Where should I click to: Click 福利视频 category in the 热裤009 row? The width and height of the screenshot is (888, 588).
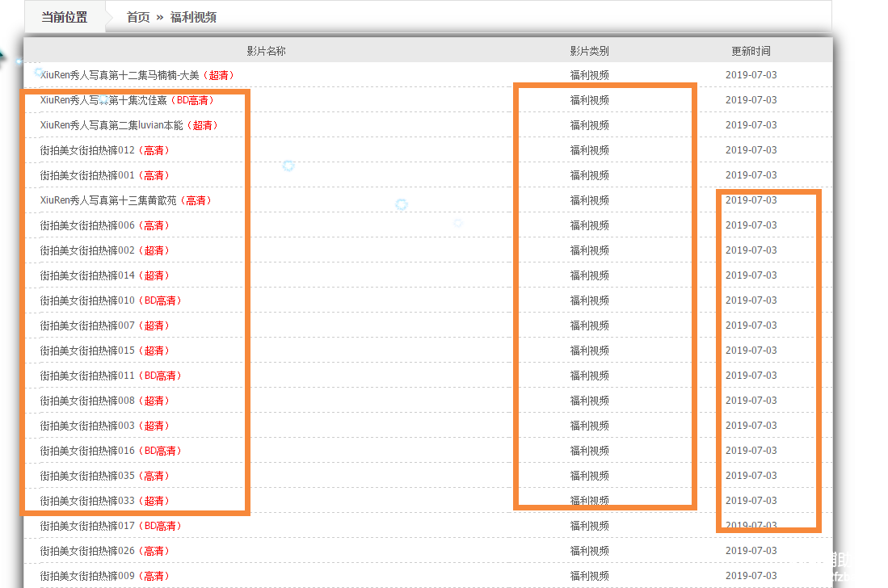pos(590,576)
